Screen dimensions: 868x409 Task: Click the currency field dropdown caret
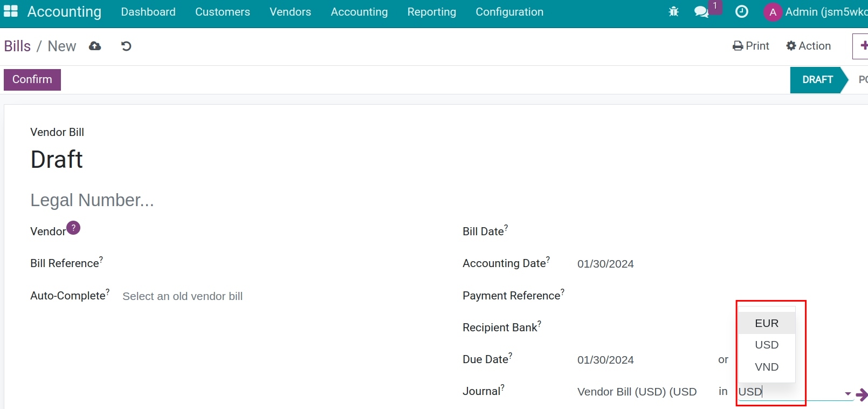coord(848,393)
